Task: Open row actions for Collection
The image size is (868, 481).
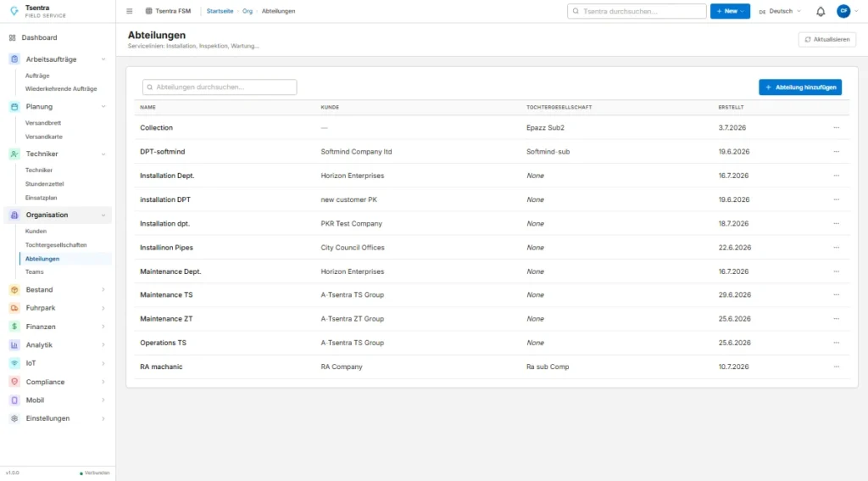Action: pyautogui.click(x=836, y=127)
